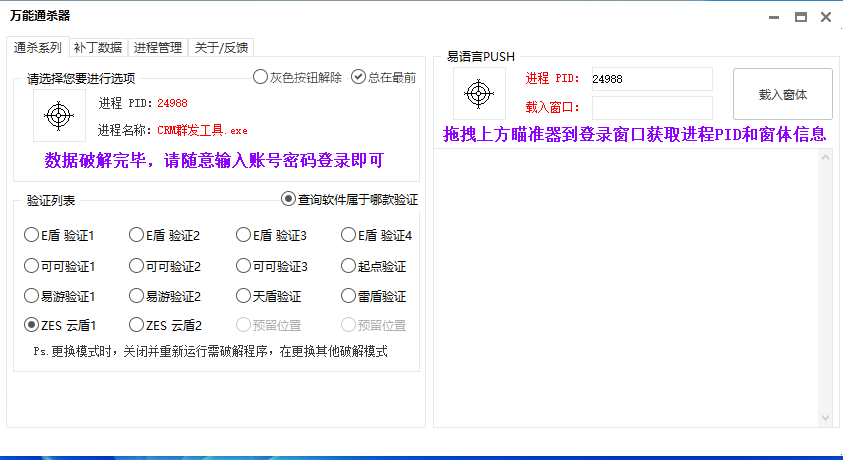Pick the 可可验证2 radio option
This screenshot has height=460, width=843.
point(137,266)
